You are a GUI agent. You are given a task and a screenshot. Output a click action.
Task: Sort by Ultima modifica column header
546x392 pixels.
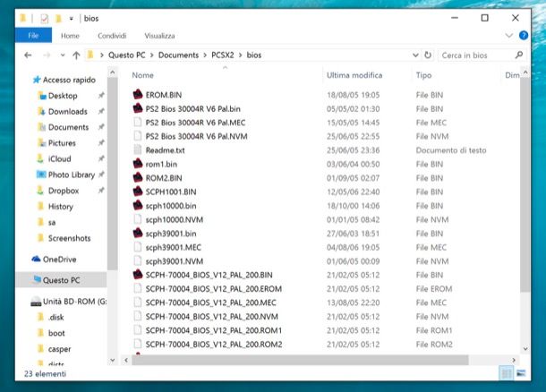pos(354,75)
